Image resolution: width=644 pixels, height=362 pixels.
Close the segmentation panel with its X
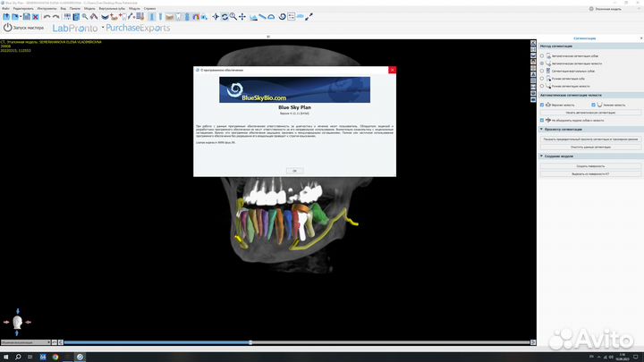(641, 38)
